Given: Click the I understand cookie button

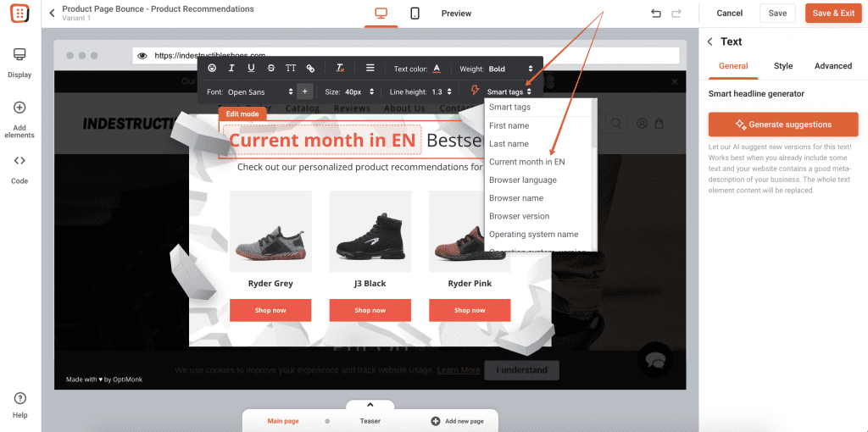Looking at the screenshot, I should click(521, 370).
